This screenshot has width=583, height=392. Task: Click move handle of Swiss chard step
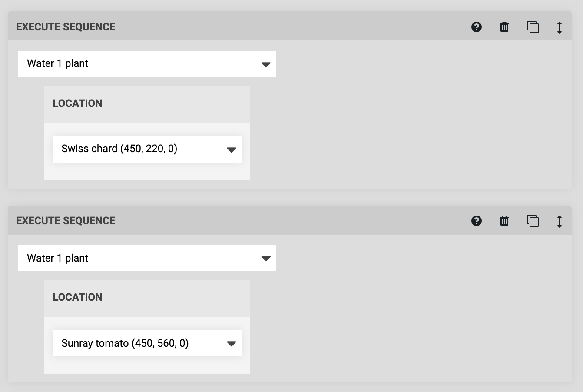tap(560, 27)
